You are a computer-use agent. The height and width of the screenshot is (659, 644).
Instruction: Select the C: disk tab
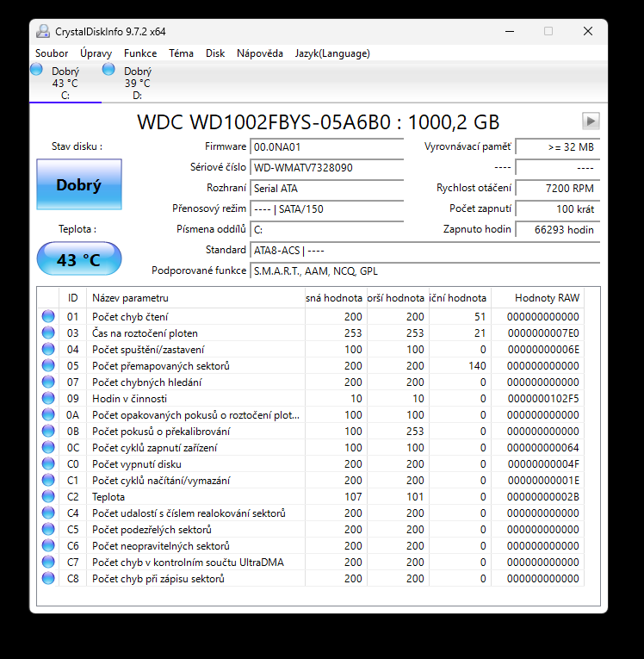click(x=65, y=83)
